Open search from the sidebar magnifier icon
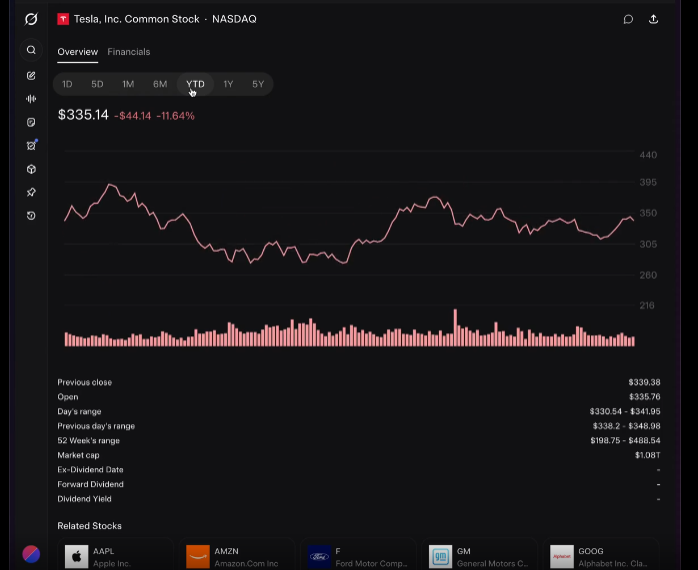 (x=31, y=50)
